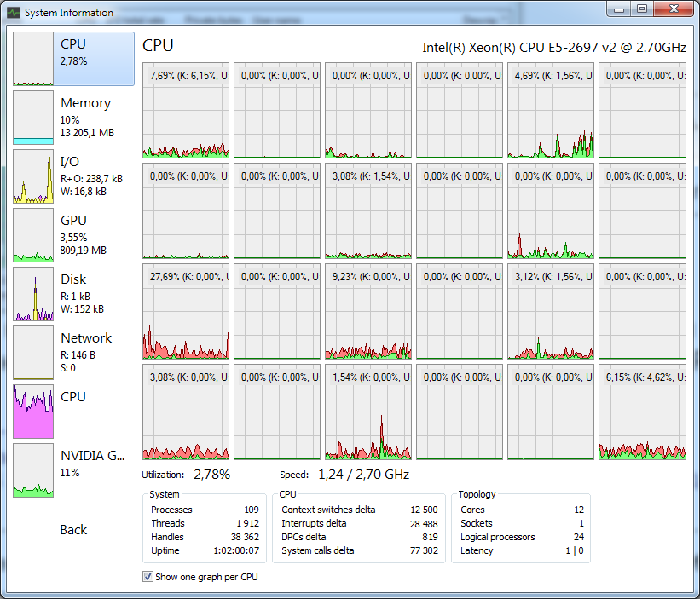Click the 7,69% CPU core graph
This screenshot has width=700, height=599.
pos(186,110)
